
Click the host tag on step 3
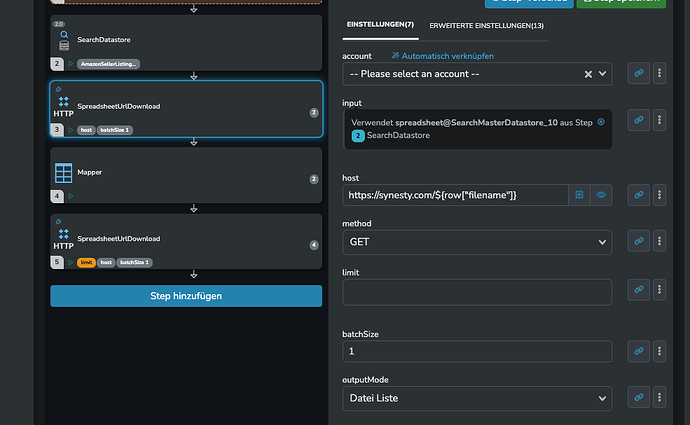[x=86, y=130]
